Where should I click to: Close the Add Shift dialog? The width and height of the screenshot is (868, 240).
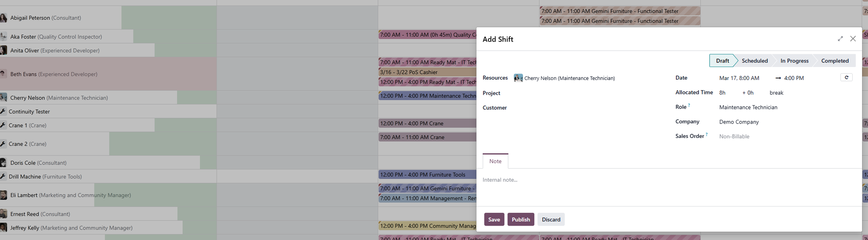tap(853, 39)
